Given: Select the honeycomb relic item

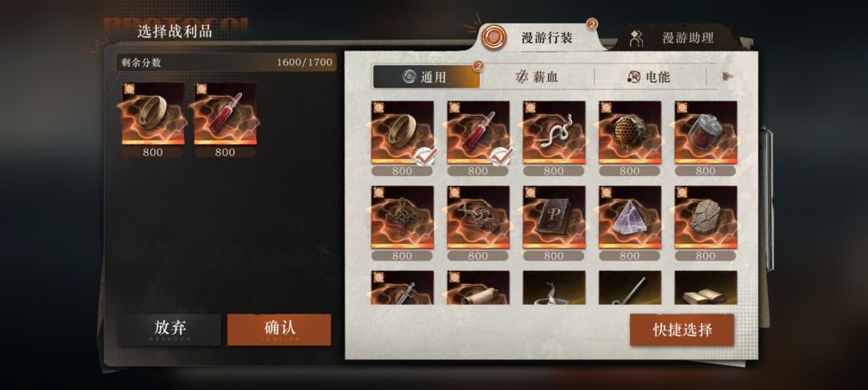Looking at the screenshot, I should [x=629, y=133].
